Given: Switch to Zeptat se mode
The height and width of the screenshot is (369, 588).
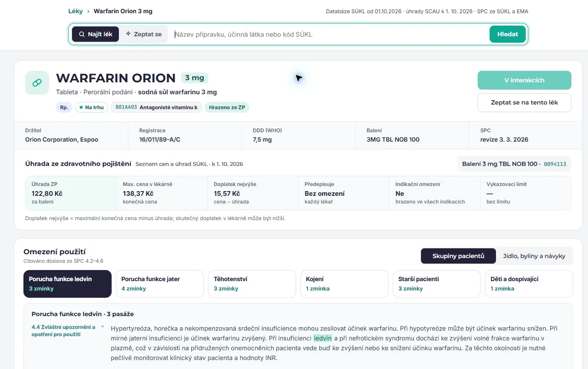Looking at the screenshot, I should 144,34.
